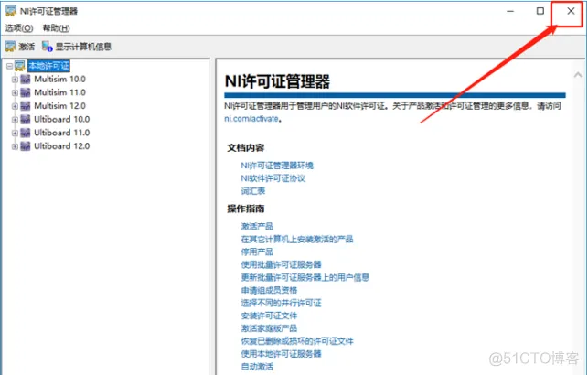
Task: Expand the Ultiboard 12.0 node
Action: 15,146
